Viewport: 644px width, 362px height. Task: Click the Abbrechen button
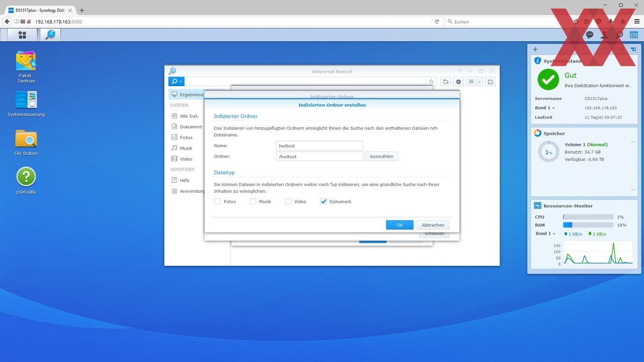pos(433,225)
